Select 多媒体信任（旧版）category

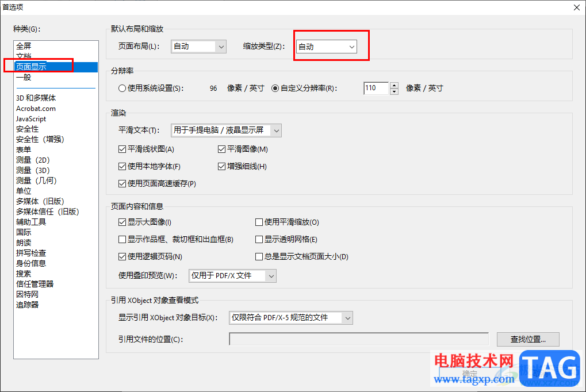coord(48,212)
